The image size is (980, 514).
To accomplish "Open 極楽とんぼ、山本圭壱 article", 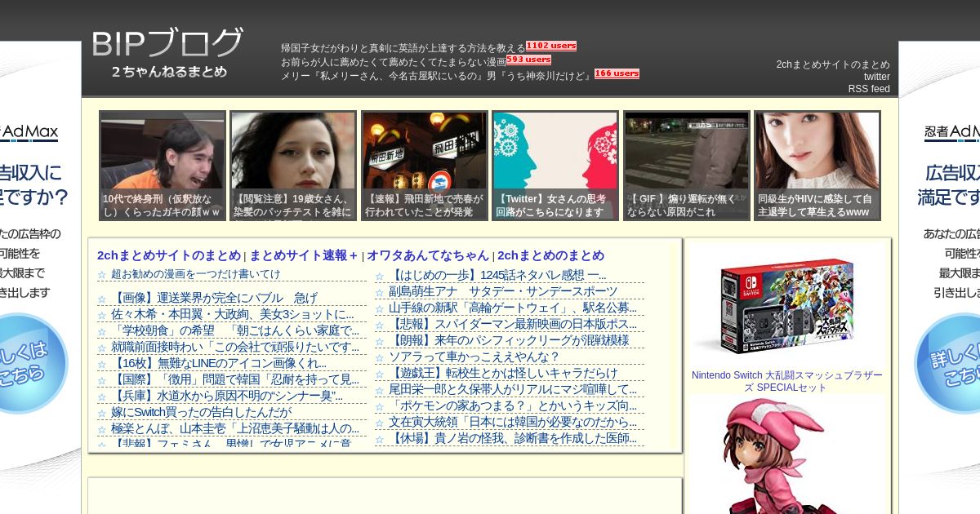I will (235, 428).
